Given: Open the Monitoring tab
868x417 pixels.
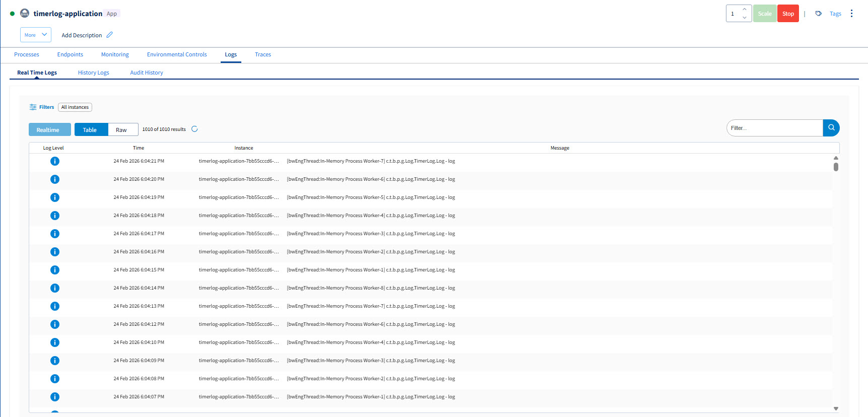Looking at the screenshot, I should 115,54.
